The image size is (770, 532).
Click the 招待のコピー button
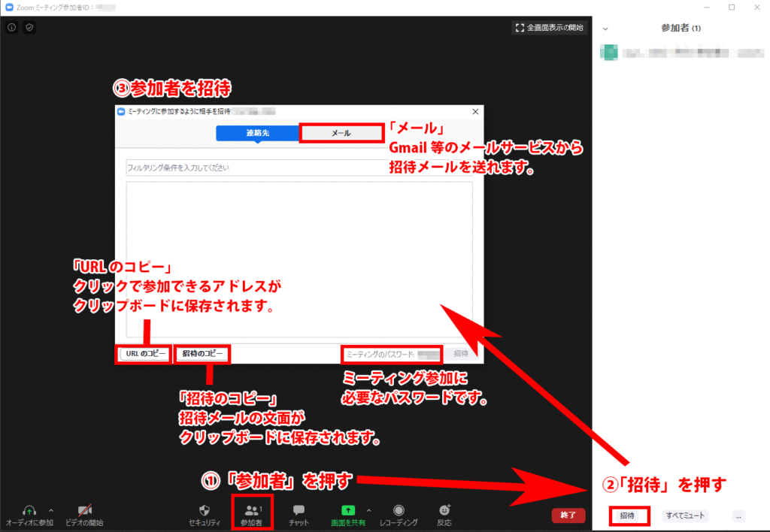pos(203,353)
